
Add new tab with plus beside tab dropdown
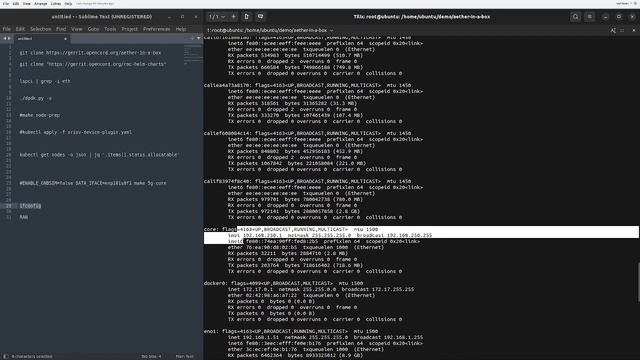pyautogui.click(x=192, y=38)
